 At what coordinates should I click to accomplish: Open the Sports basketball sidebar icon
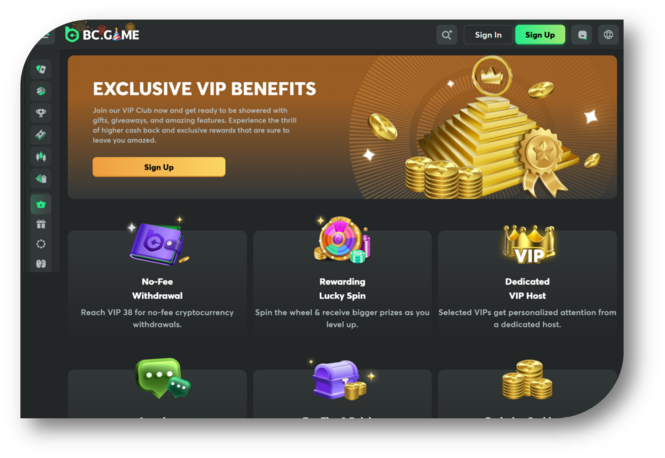click(41, 91)
